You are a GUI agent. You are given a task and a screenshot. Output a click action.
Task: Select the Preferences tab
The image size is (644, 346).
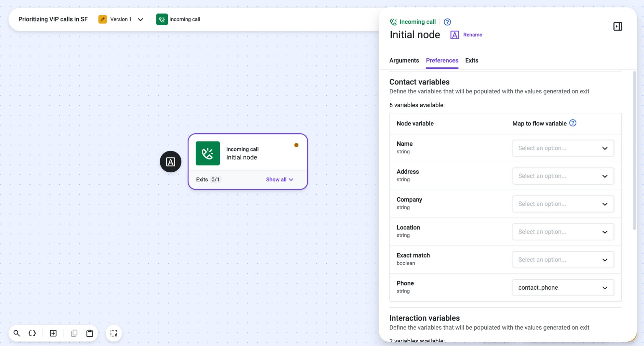(x=442, y=61)
